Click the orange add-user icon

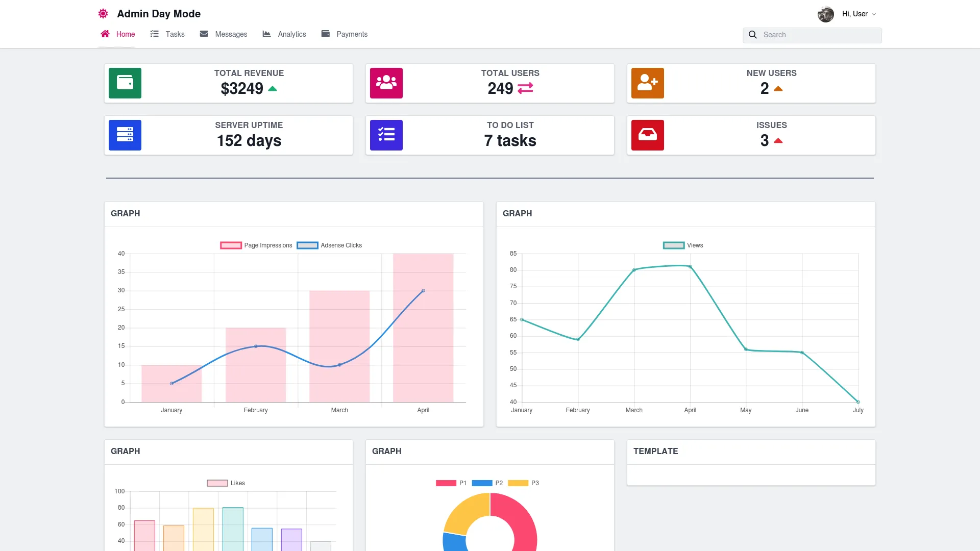click(x=648, y=83)
